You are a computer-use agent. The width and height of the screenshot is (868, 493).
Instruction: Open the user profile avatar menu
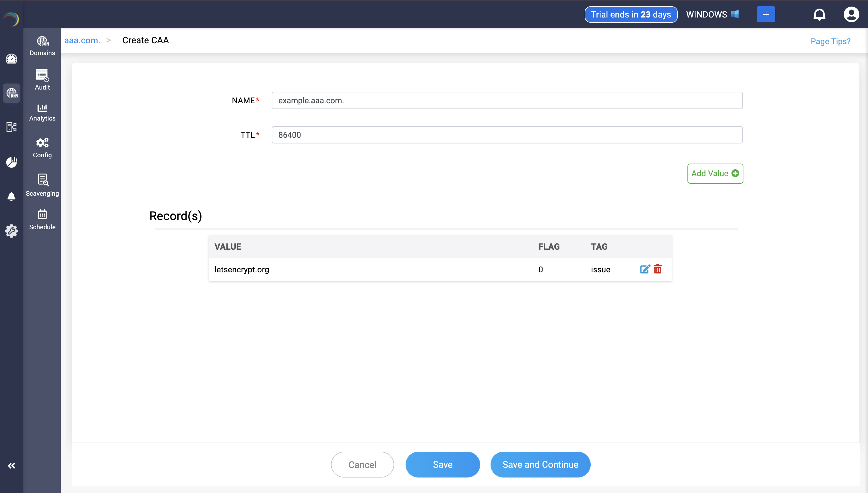point(851,15)
